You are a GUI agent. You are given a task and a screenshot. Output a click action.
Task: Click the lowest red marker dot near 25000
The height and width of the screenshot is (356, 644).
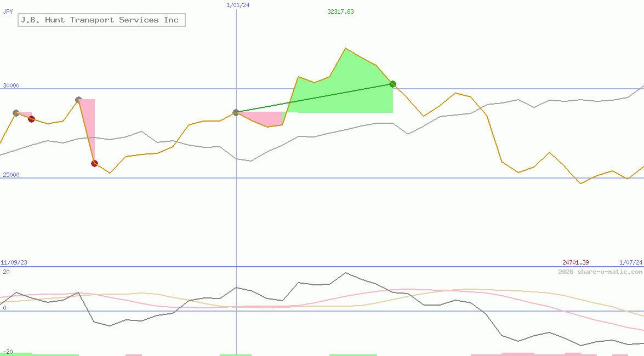point(94,163)
